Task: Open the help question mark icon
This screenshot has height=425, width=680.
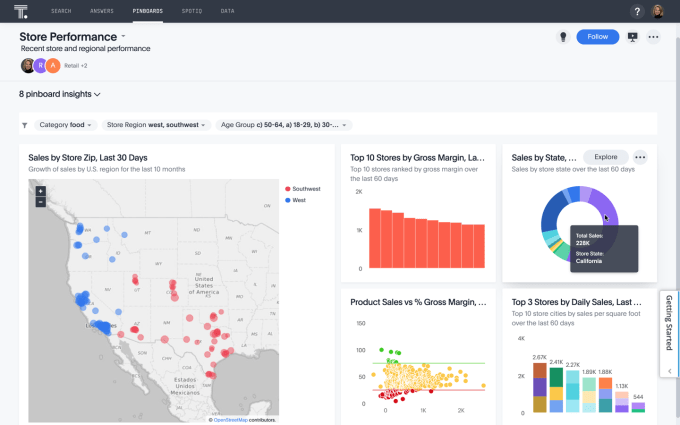Action: coord(637,11)
